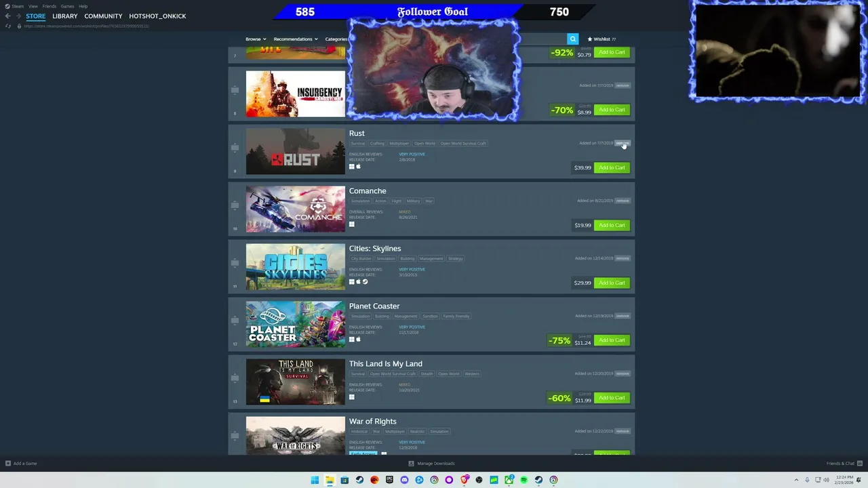Switch to the LIBRARY tab
This screenshot has height=488, width=868.
(65, 16)
